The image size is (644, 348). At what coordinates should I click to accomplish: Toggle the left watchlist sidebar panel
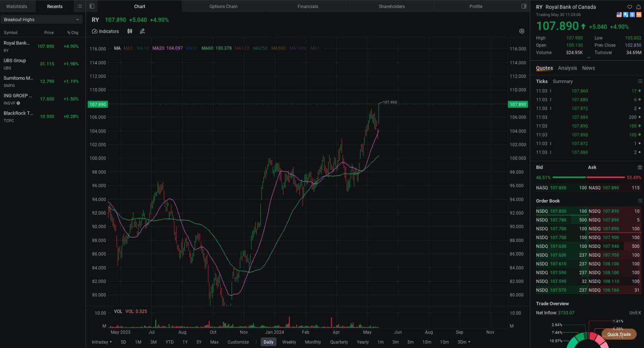point(92,6)
